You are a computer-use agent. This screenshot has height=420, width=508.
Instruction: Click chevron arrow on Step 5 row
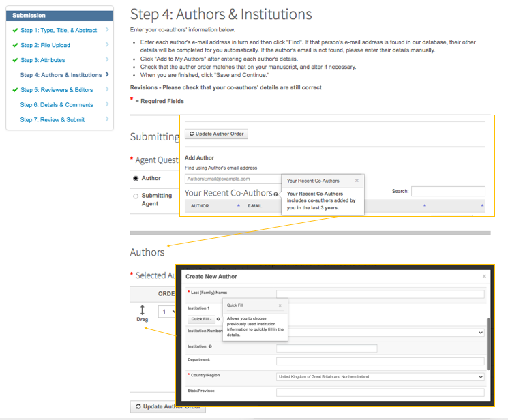pyautogui.click(x=107, y=89)
